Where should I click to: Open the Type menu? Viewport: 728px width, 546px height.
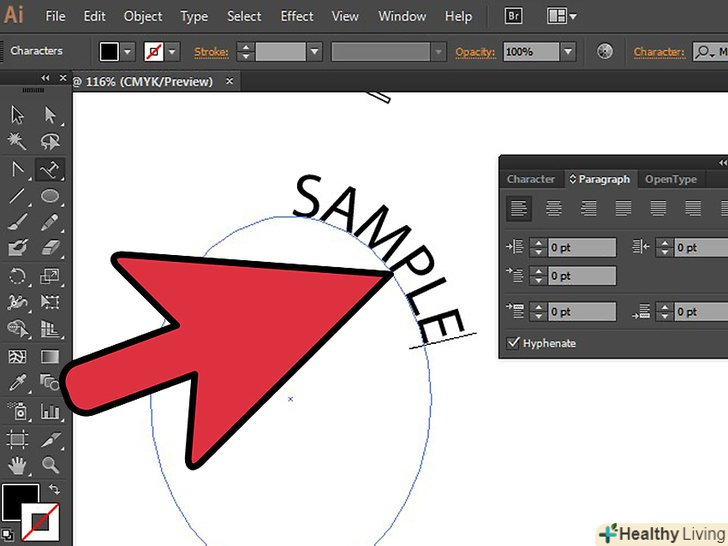[x=194, y=17]
